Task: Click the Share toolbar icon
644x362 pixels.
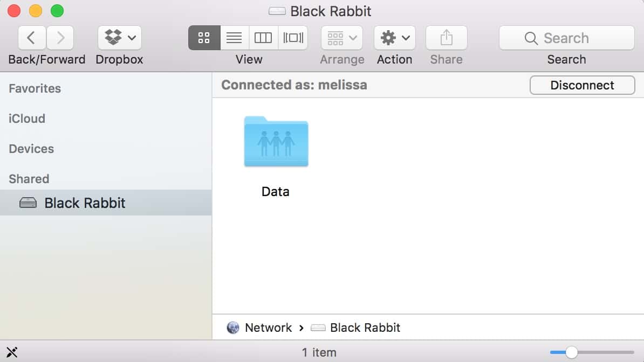Action: [446, 38]
